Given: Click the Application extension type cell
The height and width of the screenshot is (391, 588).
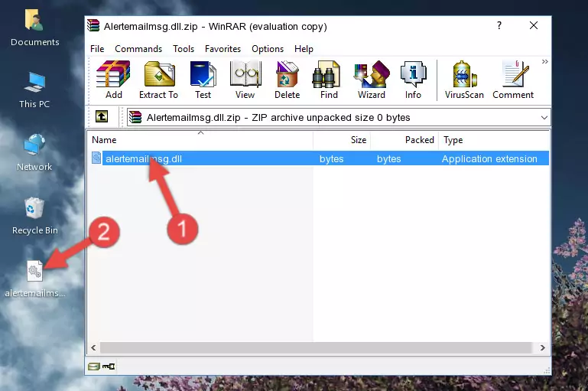Looking at the screenshot, I should point(489,158).
